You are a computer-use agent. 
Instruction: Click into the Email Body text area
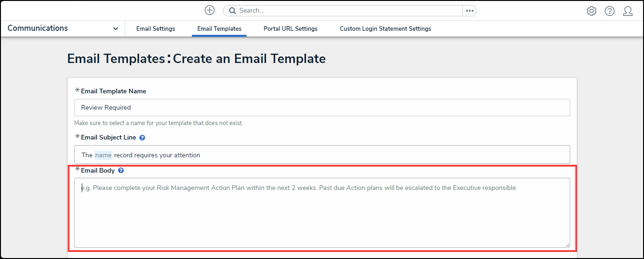[322, 212]
